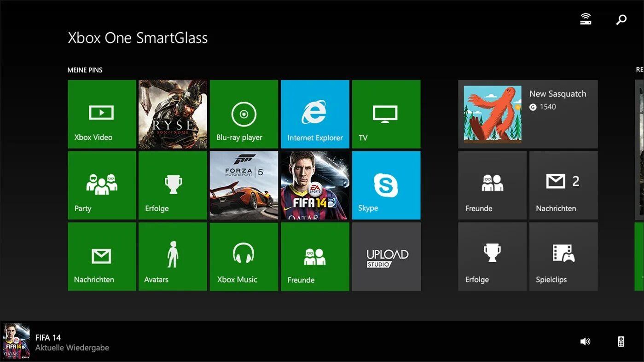
Task: Click the FIFA 14 now-playing title
Action: pyautogui.click(x=48, y=338)
